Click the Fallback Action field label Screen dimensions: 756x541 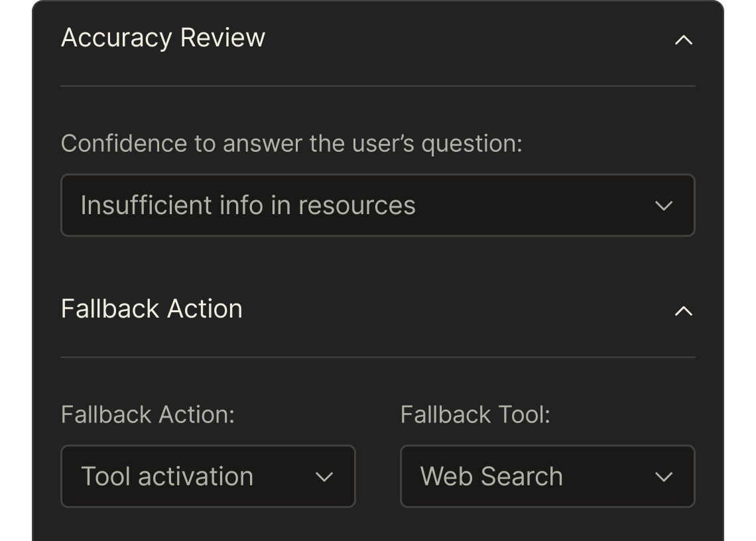[x=147, y=414]
